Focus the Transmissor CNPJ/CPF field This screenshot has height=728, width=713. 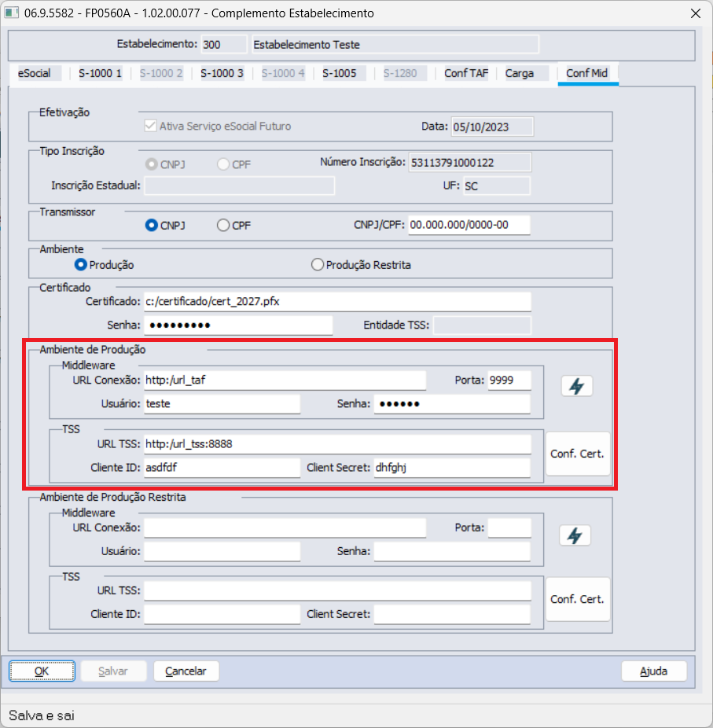click(x=469, y=225)
